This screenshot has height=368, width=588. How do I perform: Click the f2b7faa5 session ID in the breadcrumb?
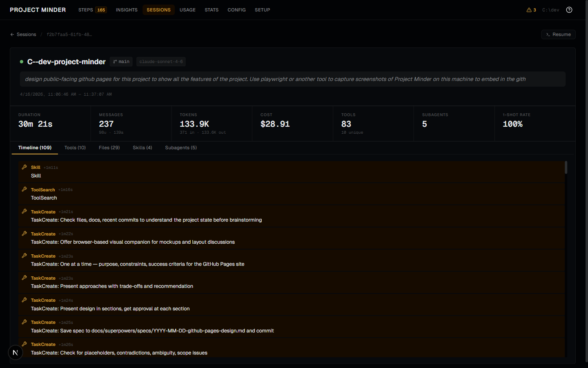(x=69, y=35)
